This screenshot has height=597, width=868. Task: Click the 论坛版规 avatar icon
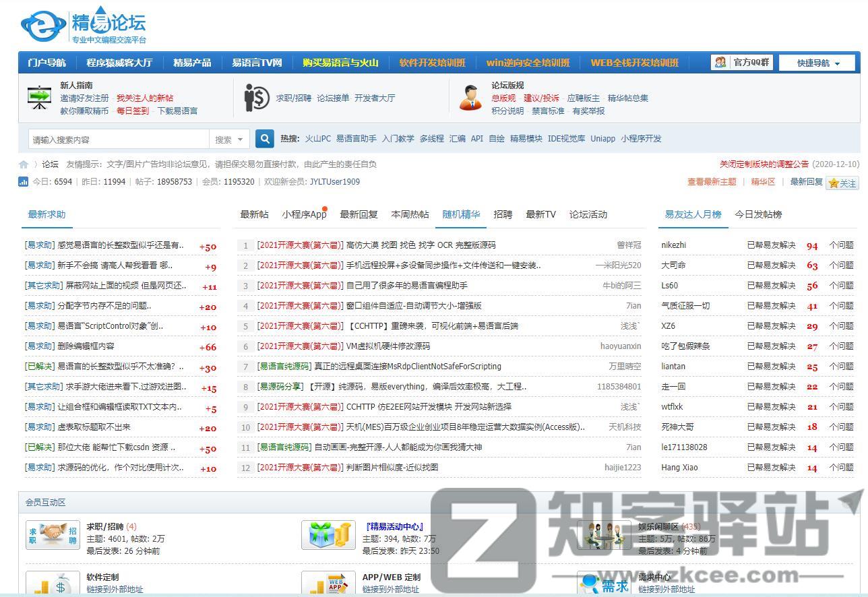[x=471, y=97]
